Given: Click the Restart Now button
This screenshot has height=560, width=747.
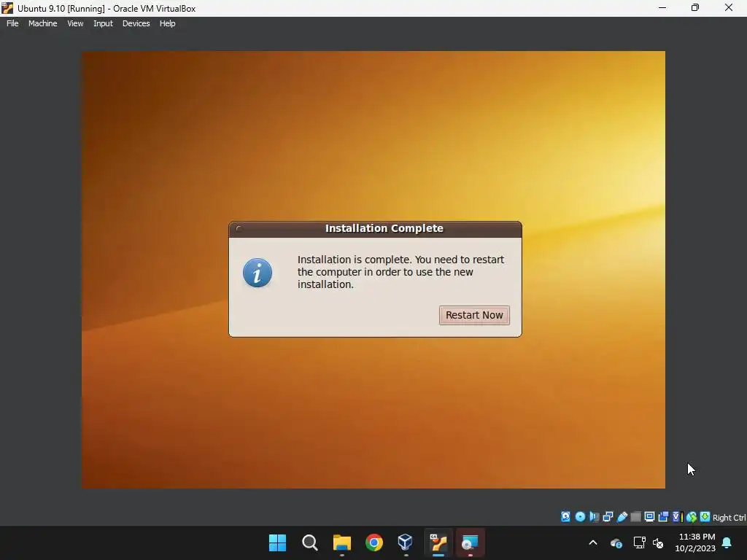Looking at the screenshot, I should pyautogui.click(x=474, y=315).
